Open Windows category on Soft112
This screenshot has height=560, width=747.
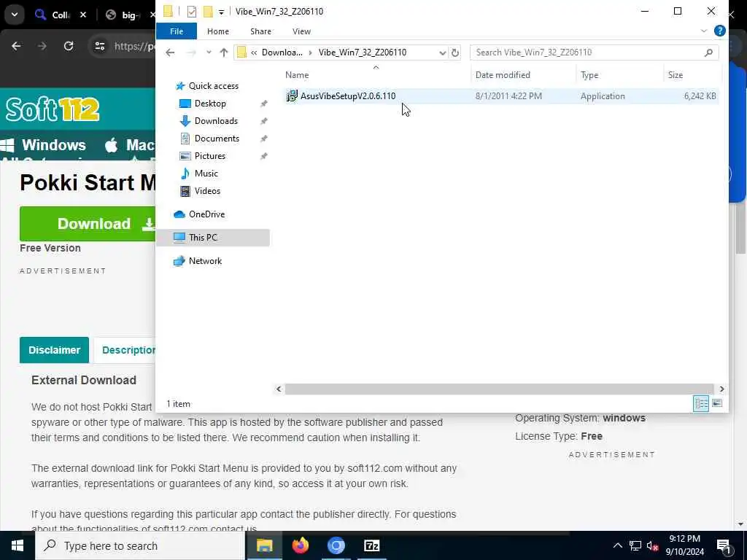[x=44, y=145]
